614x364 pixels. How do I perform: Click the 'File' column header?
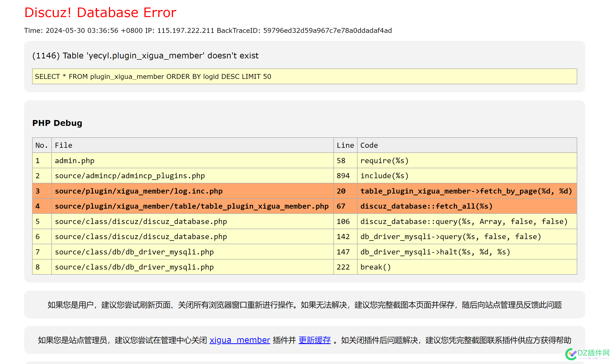tap(192, 145)
